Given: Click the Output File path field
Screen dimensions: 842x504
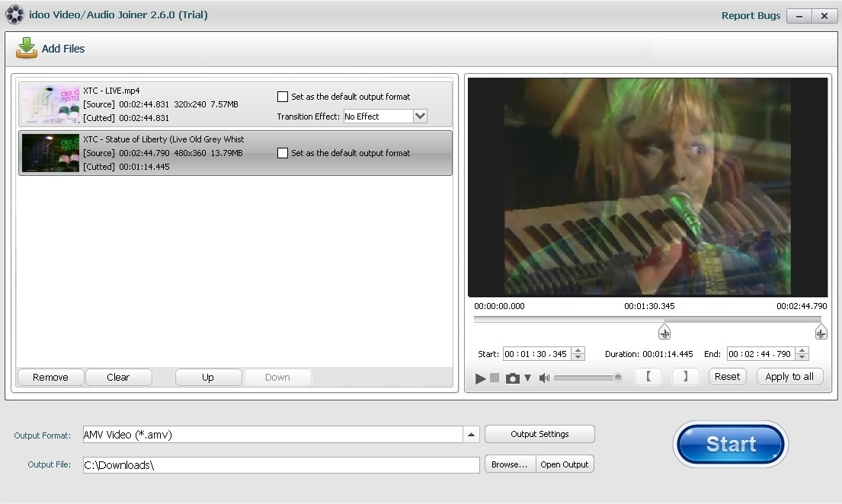Looking at the screenshot, I should click(x=281, y=464).
